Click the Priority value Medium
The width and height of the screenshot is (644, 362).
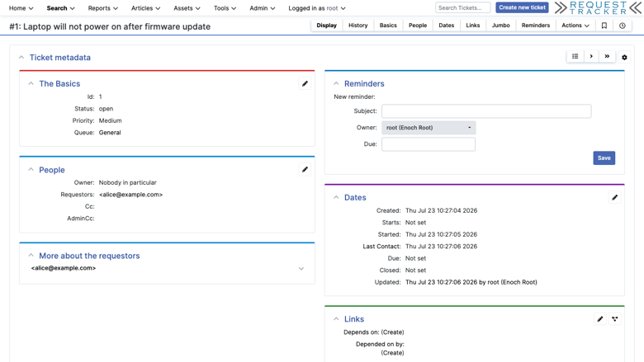pos(110,120)
